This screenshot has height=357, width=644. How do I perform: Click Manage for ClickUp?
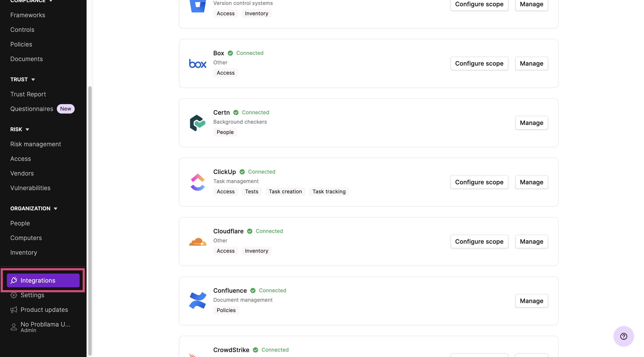coord(531,182)
